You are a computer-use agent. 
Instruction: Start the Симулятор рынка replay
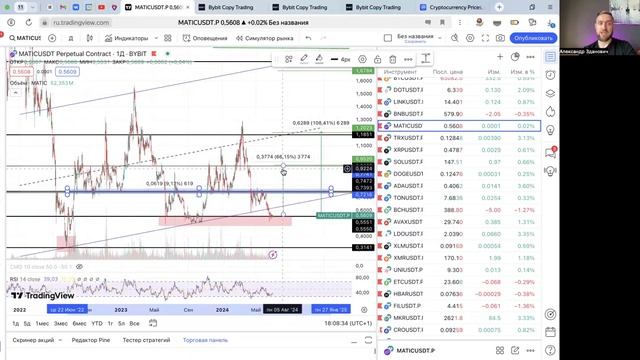tap(264, 38)
